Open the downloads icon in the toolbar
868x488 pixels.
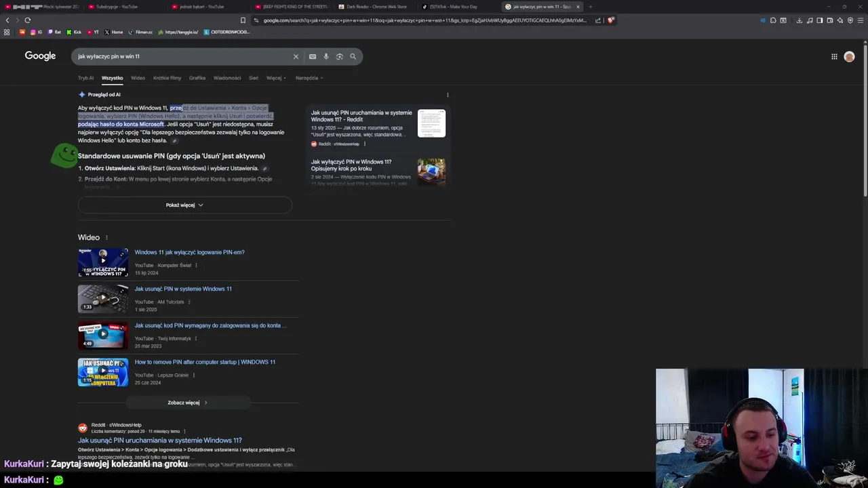(799, 20)
